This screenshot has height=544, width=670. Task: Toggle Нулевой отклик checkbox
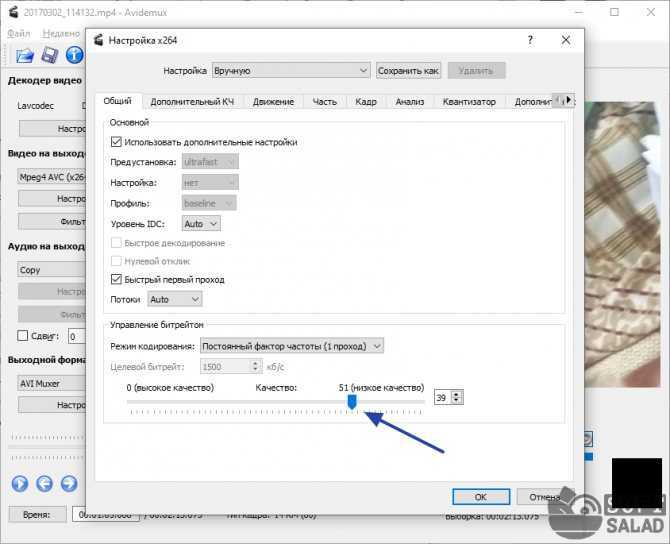click(x=116, y=261)
